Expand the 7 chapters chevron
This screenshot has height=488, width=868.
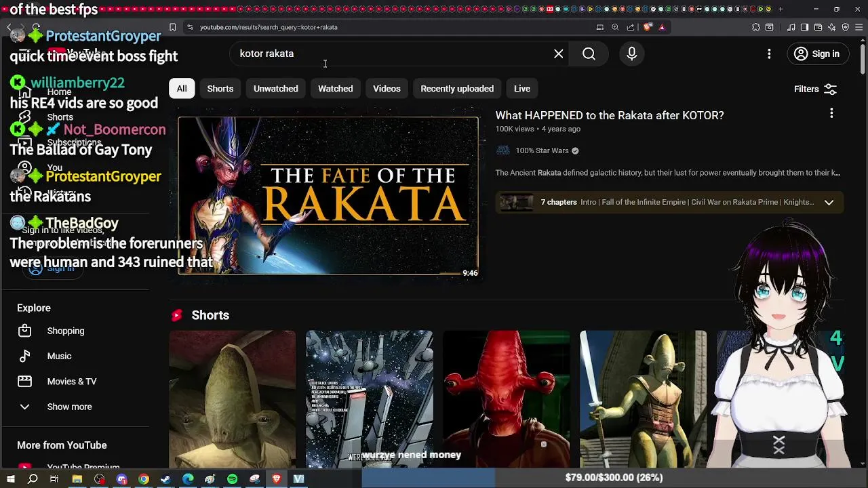pos(829,203)
